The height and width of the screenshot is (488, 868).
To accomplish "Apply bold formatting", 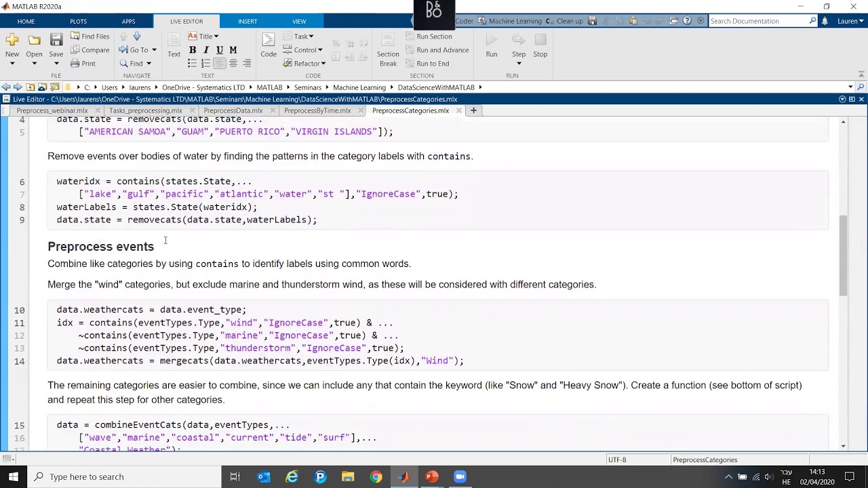I will (193, 50).
